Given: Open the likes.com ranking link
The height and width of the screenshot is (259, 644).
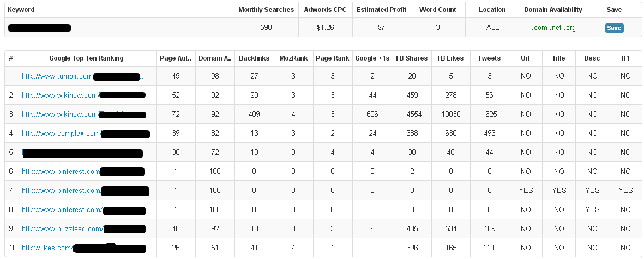Looking at the screenshot, I should [84, 248].
